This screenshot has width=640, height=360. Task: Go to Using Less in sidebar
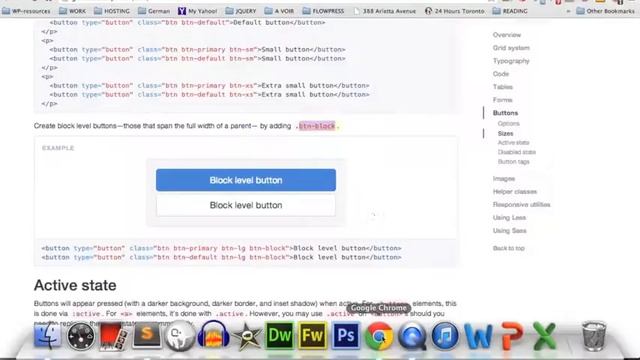(x=509, y=218)
